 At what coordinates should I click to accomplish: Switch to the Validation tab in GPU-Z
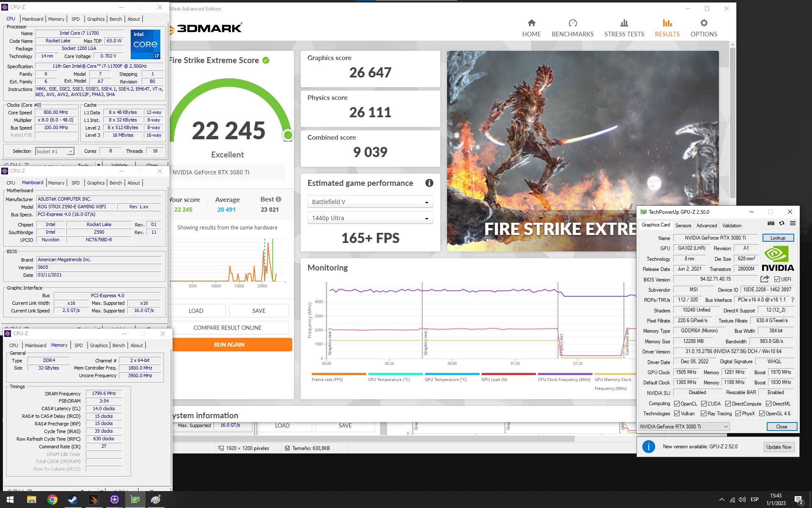732,226
